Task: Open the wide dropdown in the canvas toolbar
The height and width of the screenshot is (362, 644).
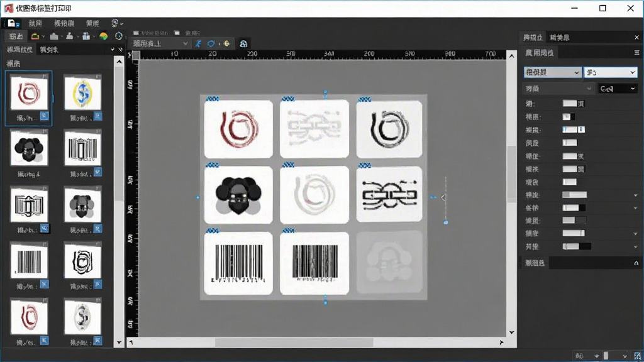Action: coord(160,43)
